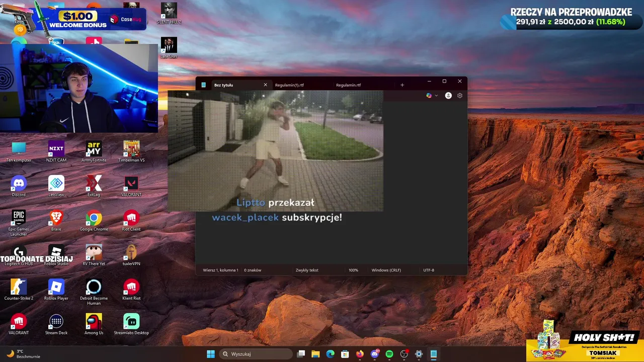Viewport: 644px width, 362px height.
Task: Click the 0 znaków status entry
Action: [253, 270]
